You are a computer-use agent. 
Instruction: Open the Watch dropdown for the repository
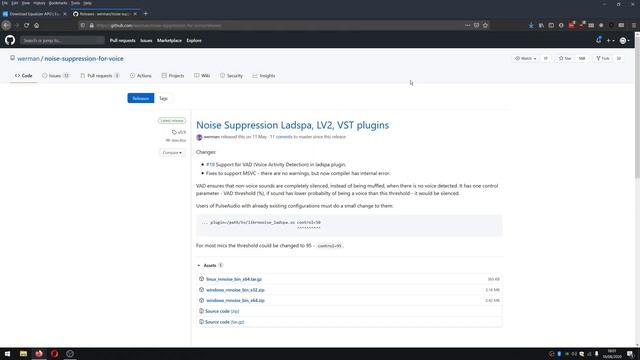[525, 58]
